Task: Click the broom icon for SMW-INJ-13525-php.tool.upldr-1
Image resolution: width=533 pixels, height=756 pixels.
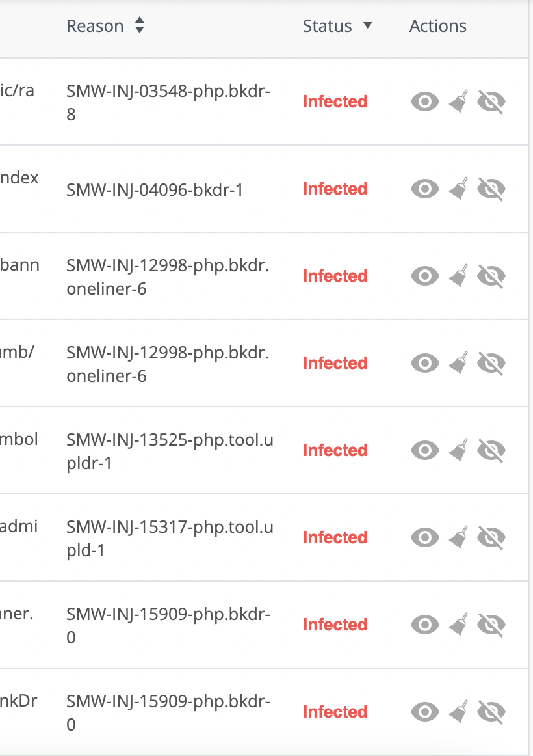Action: [459, 450]
